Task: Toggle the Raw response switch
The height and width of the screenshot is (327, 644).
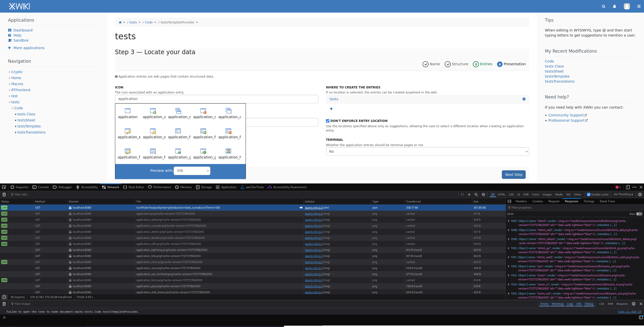Action: pyautogui.click(x=639, y=214)
